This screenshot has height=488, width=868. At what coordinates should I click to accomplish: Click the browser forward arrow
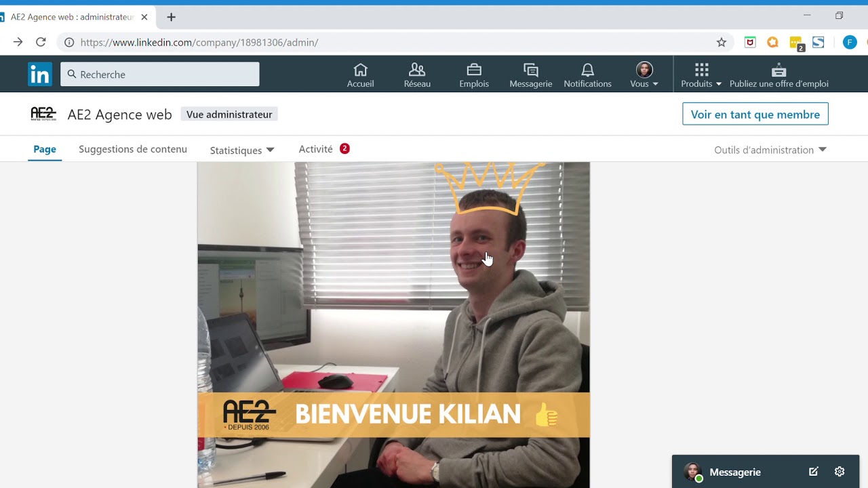point(18,42)
